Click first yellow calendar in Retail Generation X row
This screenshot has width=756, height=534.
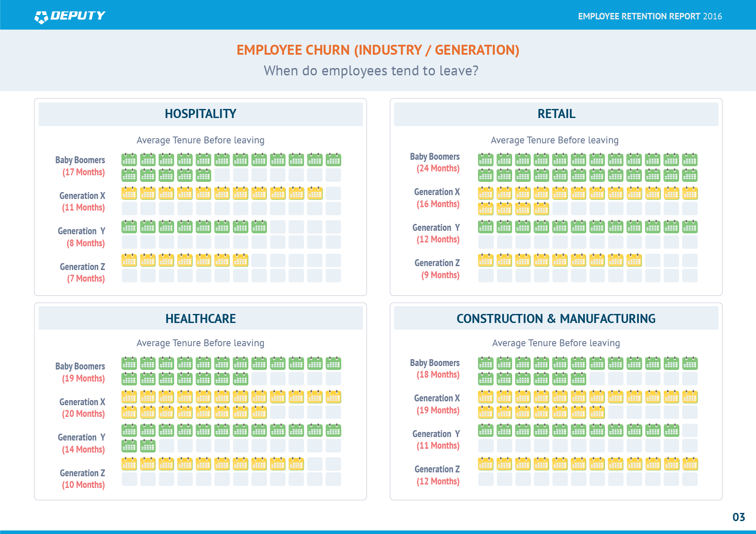485,193
